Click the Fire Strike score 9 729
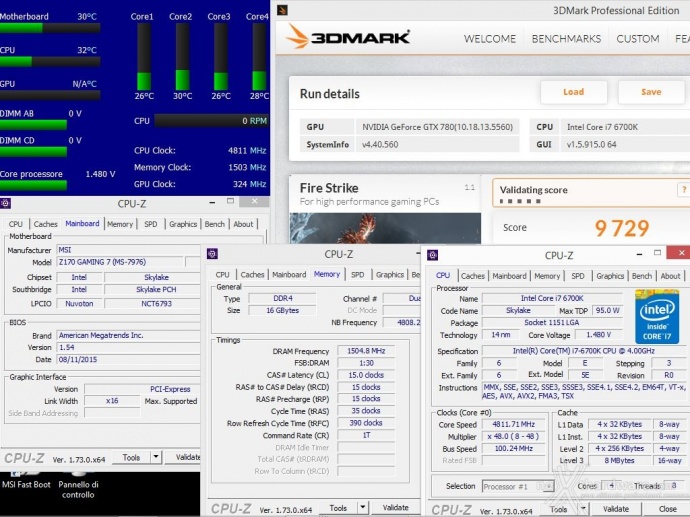Image resolution: width=690 pixels, height=517 pixels. (622, 228)
